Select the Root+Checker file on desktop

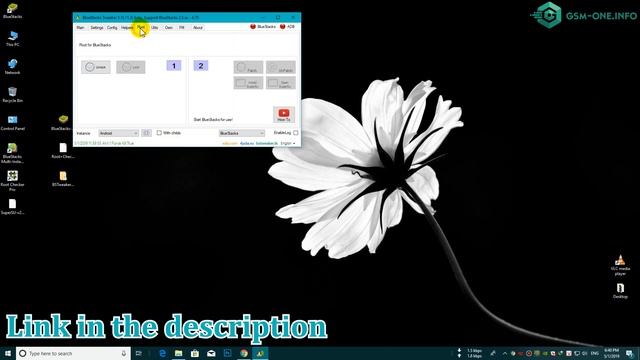(x=62, y=150)
